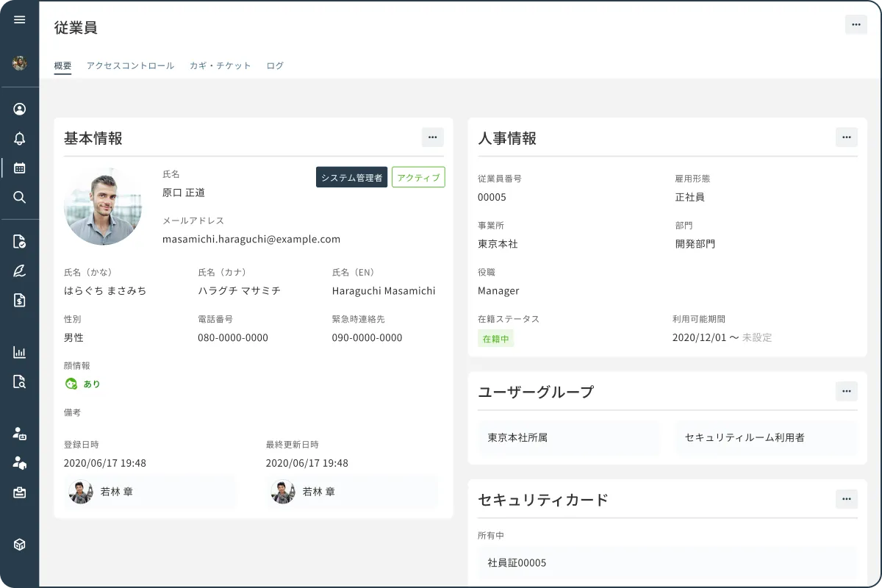
Task: Click 若林 章 card under 登録日時
Action: (150, 492)
